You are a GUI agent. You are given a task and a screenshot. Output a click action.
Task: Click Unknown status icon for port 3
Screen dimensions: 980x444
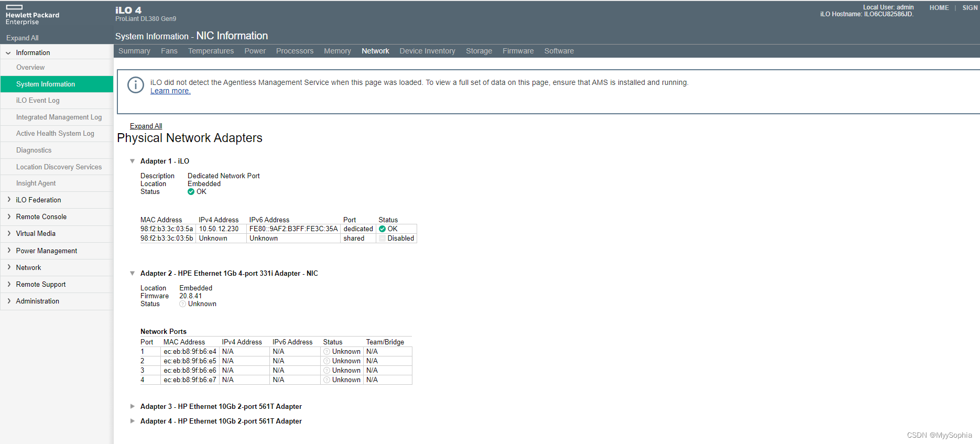pos(326,371)
